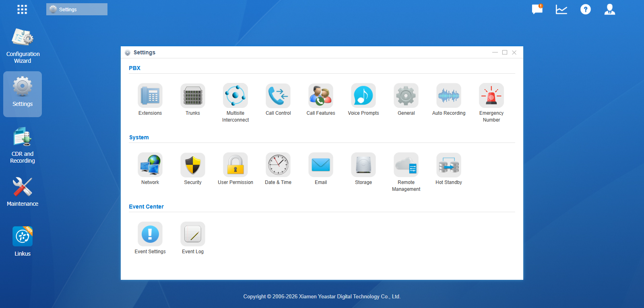Open Event Log icon
The height and width of the screenshot is (308, 644).
pyautogui.click(x=193, y=234)
